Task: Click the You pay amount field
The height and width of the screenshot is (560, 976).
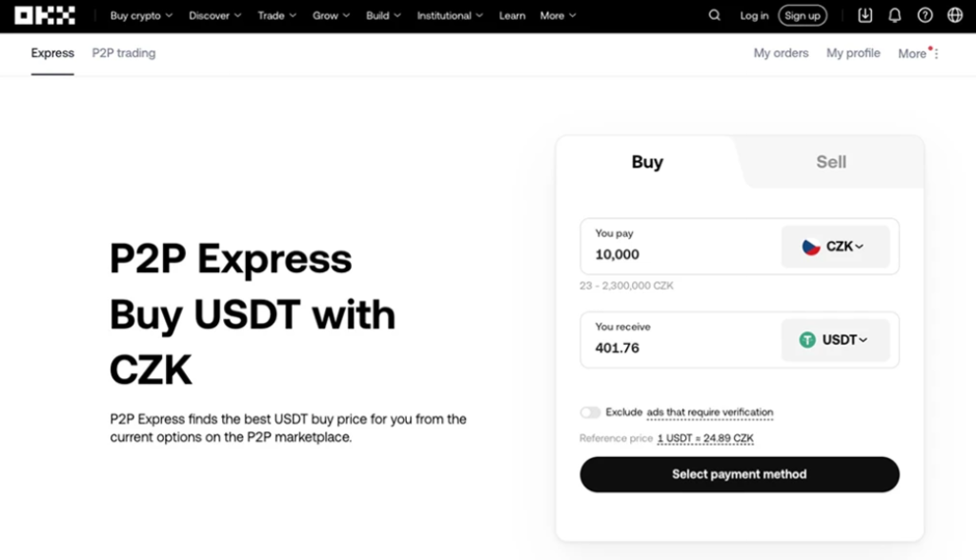Action: tap(677, 254)
